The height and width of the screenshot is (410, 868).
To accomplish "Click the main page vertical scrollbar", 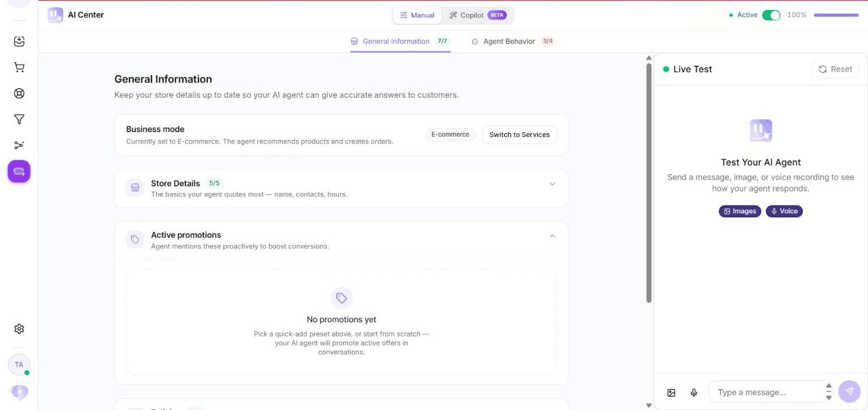I will (x=649, y=182).
